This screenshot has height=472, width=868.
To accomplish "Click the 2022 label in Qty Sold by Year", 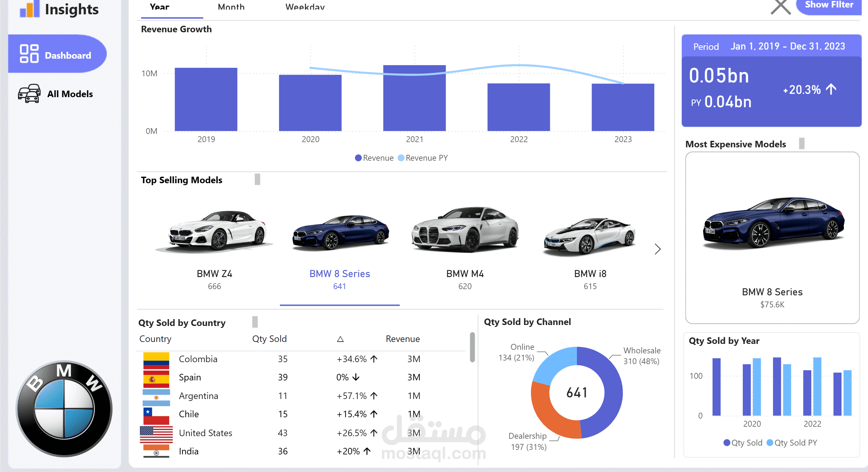I will pyautogui.click(x=812, y=424).
